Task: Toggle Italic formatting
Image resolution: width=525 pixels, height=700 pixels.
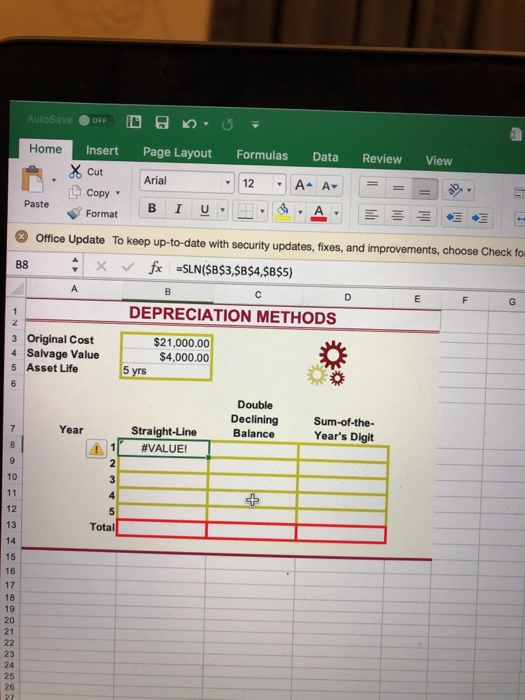Action: [178, 209]
